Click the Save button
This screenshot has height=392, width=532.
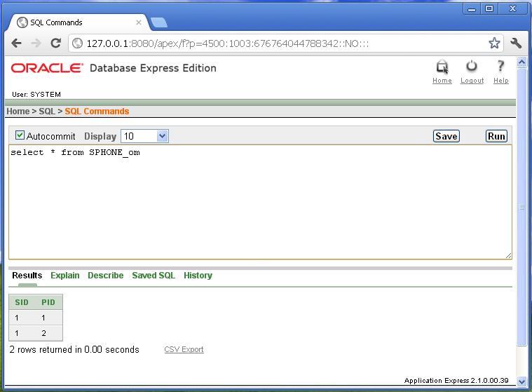click(x=446, y=136)
